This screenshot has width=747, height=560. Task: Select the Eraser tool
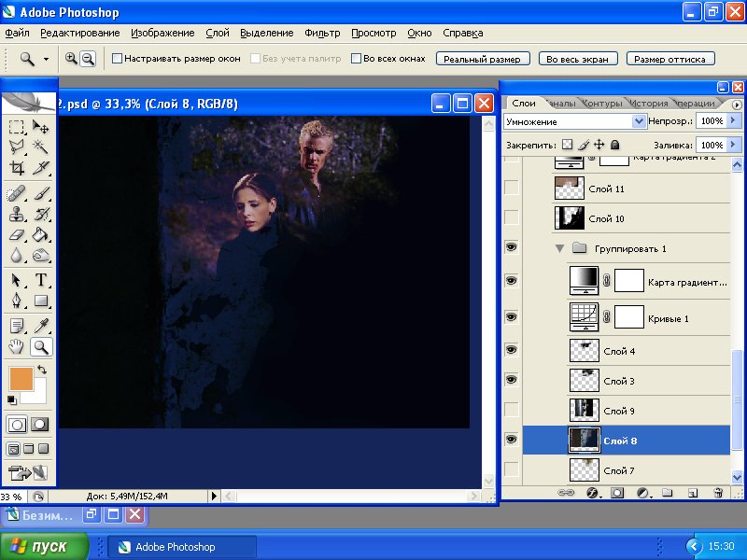coord(17,234)
